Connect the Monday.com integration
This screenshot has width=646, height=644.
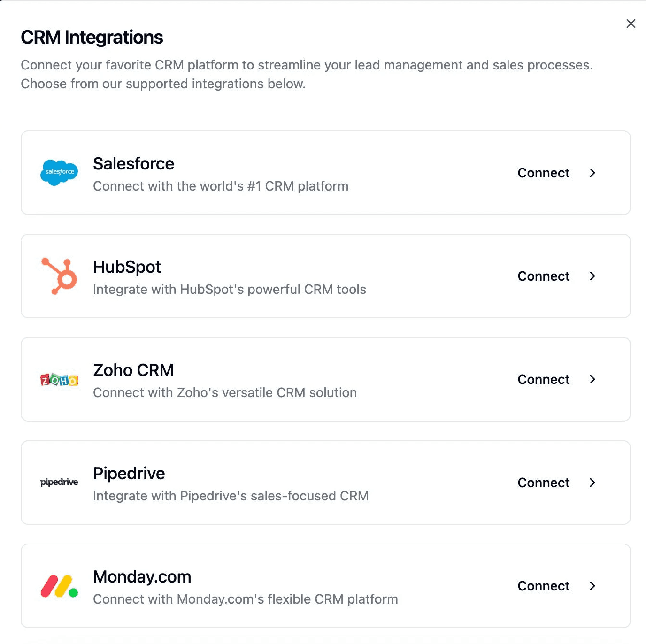tap(557, 586)
